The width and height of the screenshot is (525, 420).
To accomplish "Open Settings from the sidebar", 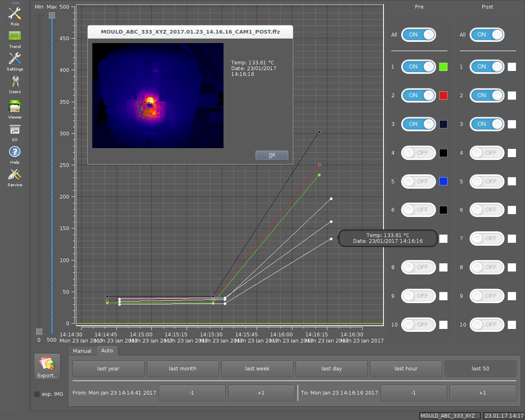I will click(15, 59).
